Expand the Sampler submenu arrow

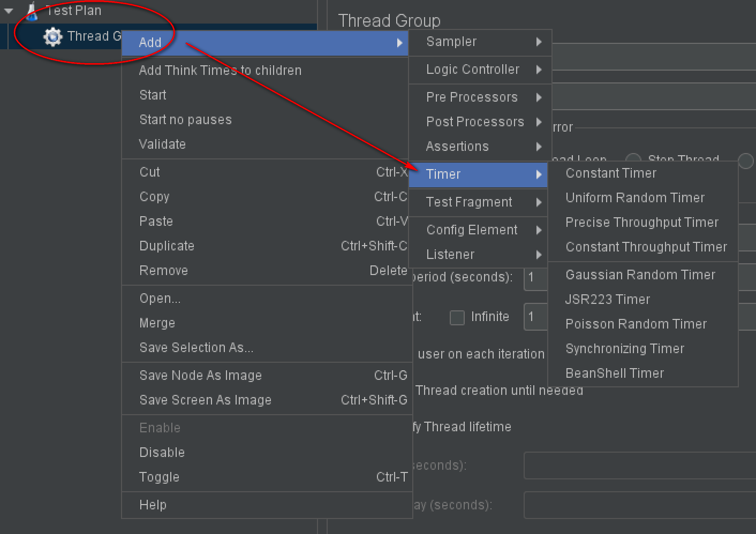tap(539, 42)
